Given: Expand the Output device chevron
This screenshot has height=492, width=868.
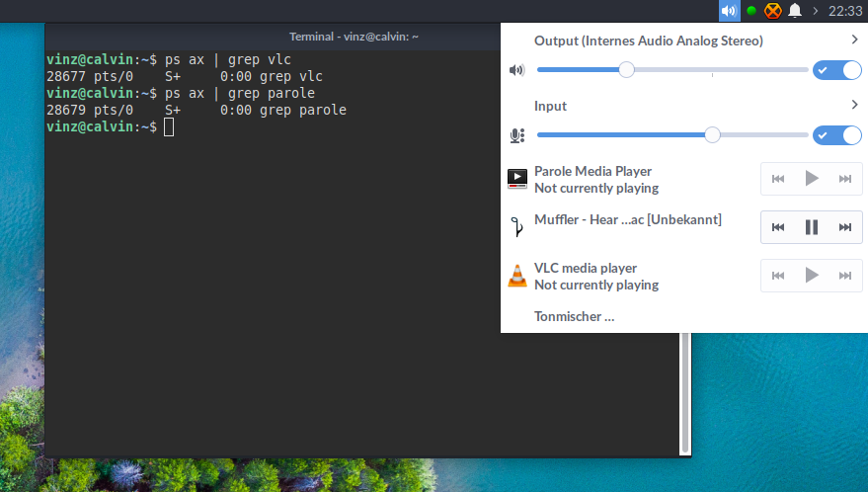Looking at the screenshot, I should (x=854, y=40).
